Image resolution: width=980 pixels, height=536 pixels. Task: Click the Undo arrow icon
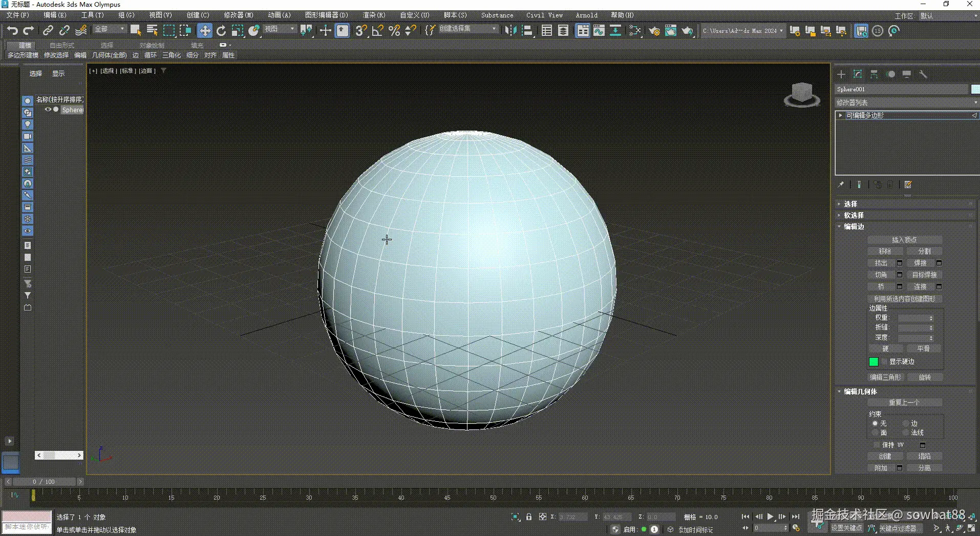click(x=12, y=31)
